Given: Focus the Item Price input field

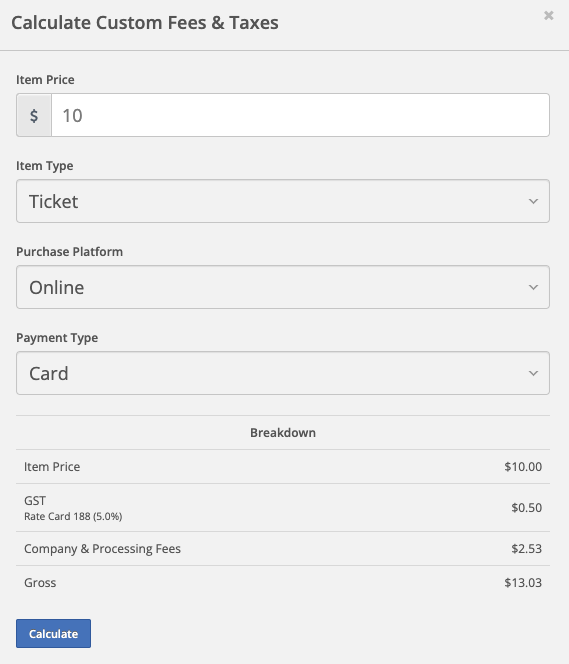Looking at the screenshot, I should point(300,115).
